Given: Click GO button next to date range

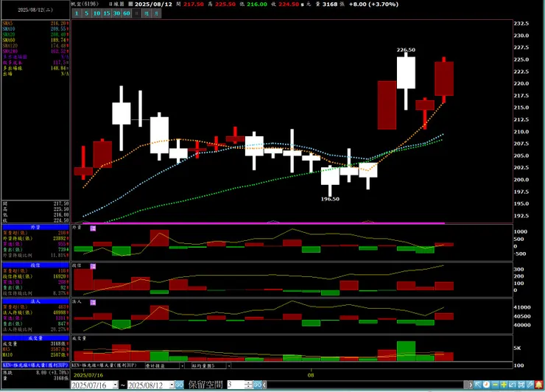Looking at the screenshot, I should pyautogui.click(x=180, y=385).
